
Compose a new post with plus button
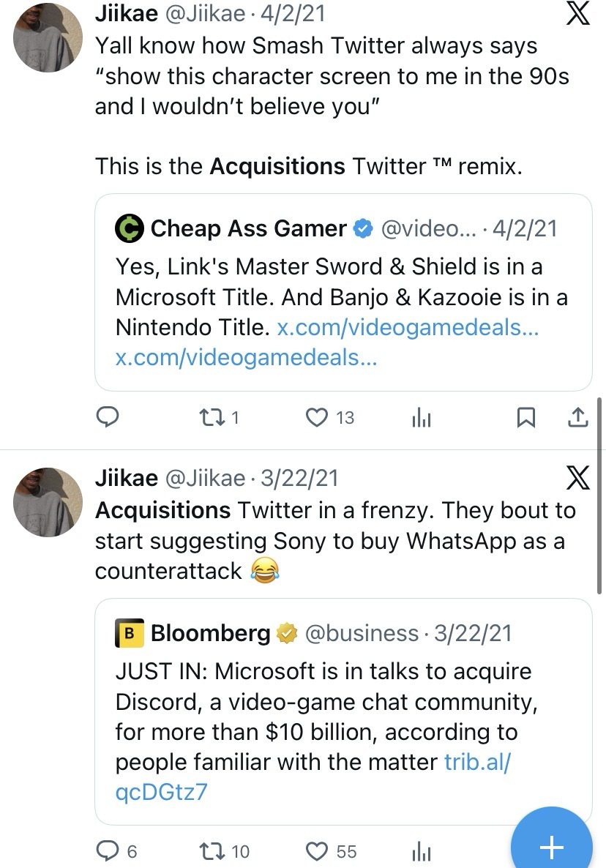click(x=551, y=847)
